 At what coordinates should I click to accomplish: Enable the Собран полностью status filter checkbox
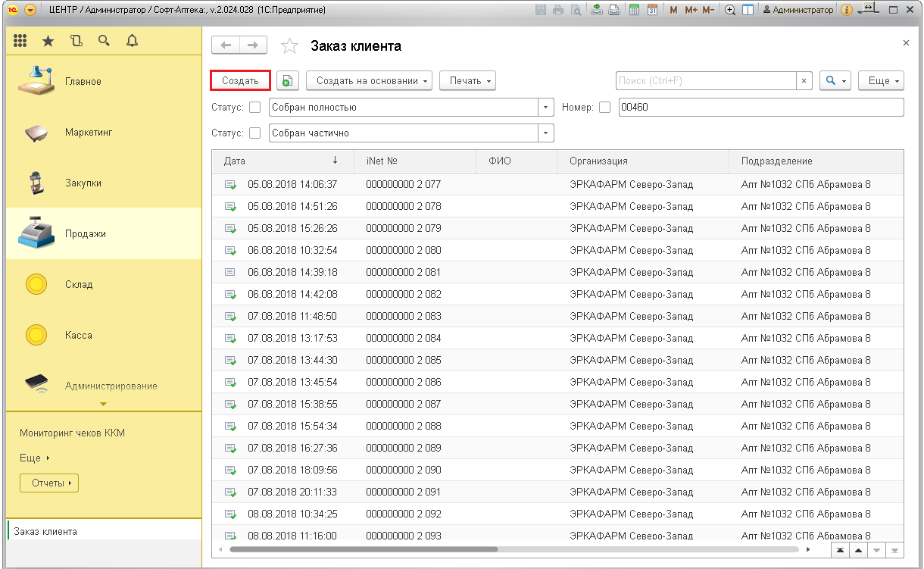tap(254, 108)
